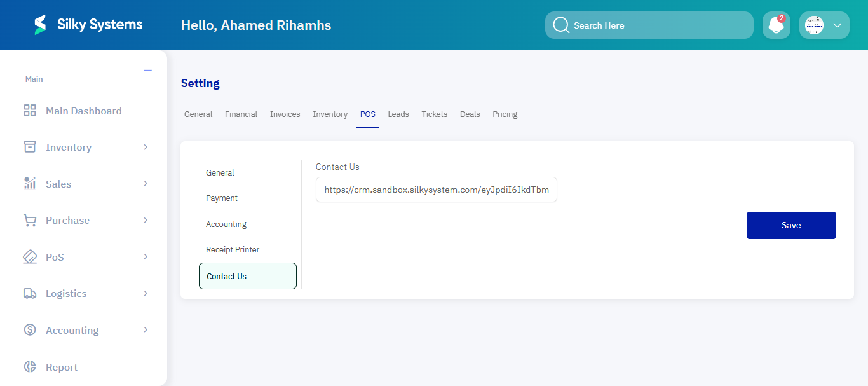Click the Logistics truck icon

click(29, 293)
